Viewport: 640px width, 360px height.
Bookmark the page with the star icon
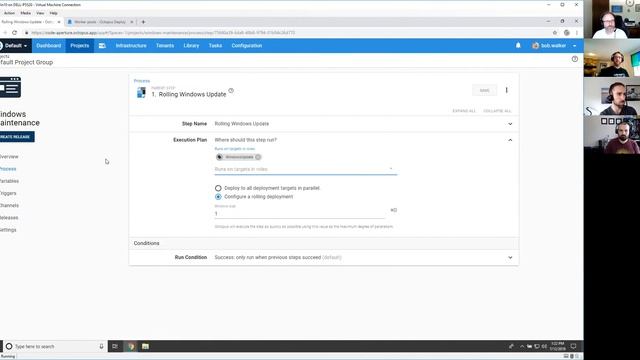pos(555,33)
